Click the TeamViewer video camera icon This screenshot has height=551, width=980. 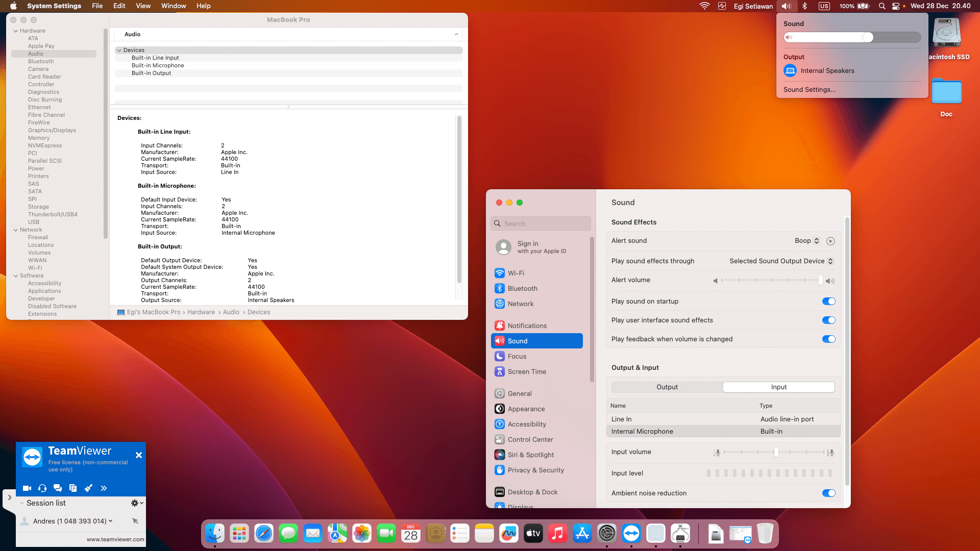pyautogui.click(x=27, y=488)
